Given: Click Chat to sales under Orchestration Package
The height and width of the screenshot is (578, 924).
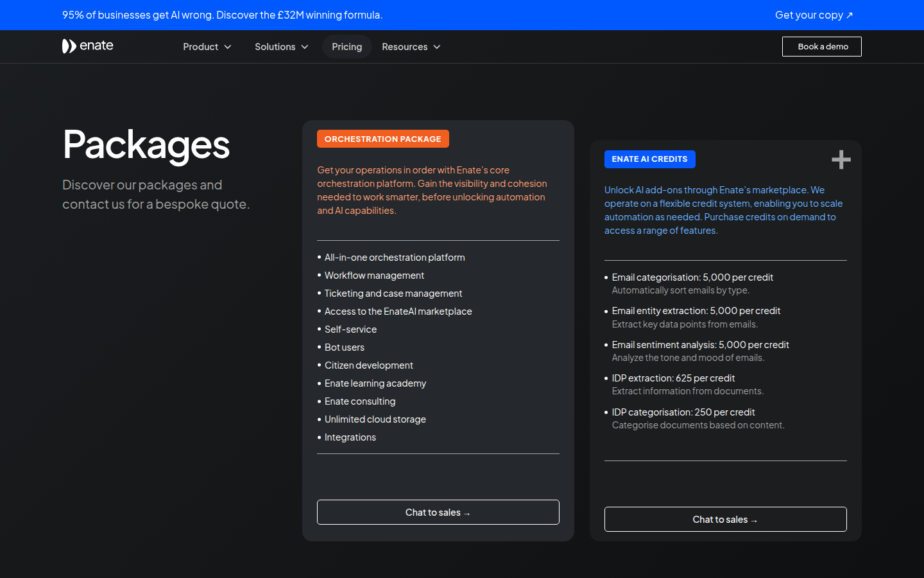Looking at the screenshot, I should (x=438, y=512).
